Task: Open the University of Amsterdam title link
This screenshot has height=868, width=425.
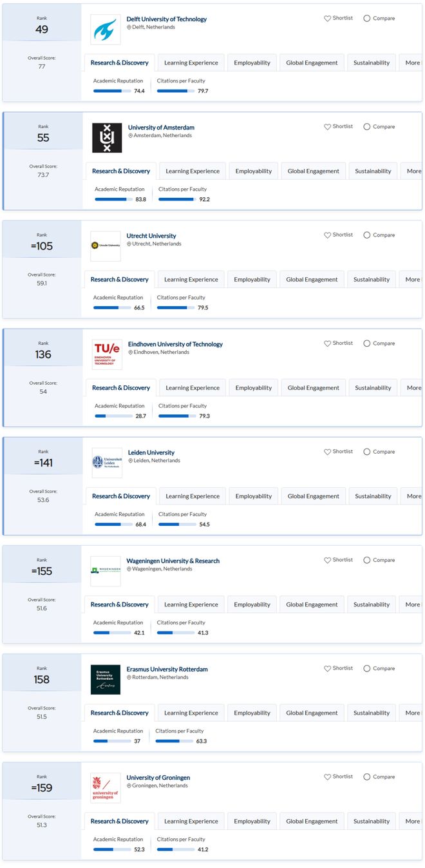Action: 161,128
